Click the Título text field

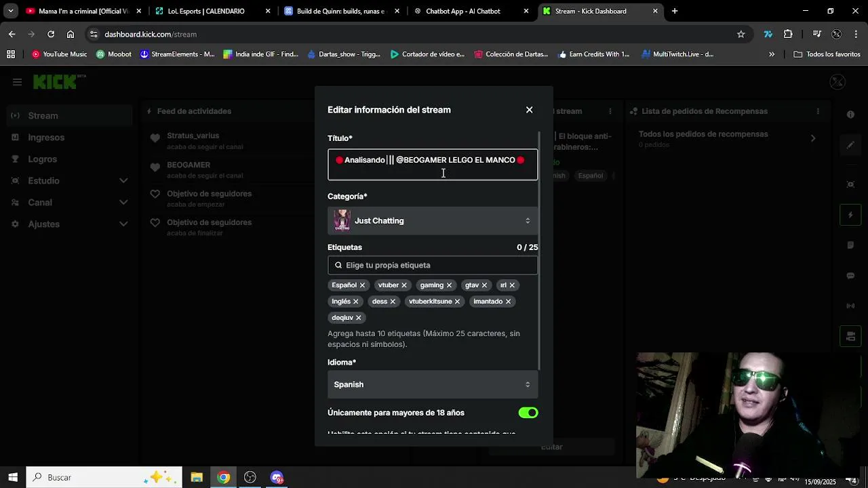[433, 165]
